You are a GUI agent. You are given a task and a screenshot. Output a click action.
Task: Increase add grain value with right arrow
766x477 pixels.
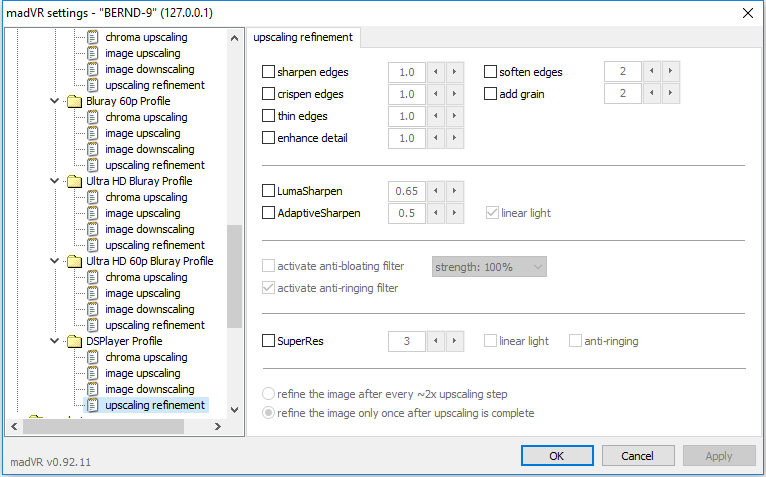click(x=670, y=93)
